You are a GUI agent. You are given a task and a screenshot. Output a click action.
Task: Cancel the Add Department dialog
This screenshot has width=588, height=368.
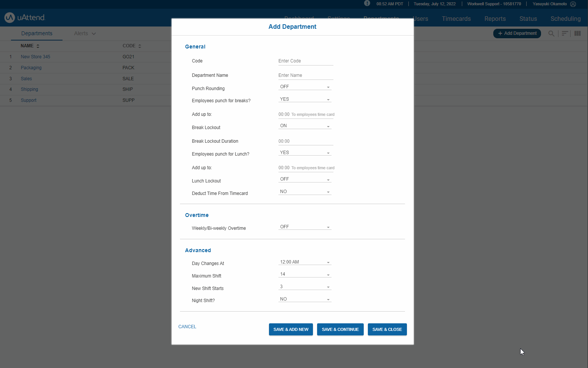[x=187, y=327]
